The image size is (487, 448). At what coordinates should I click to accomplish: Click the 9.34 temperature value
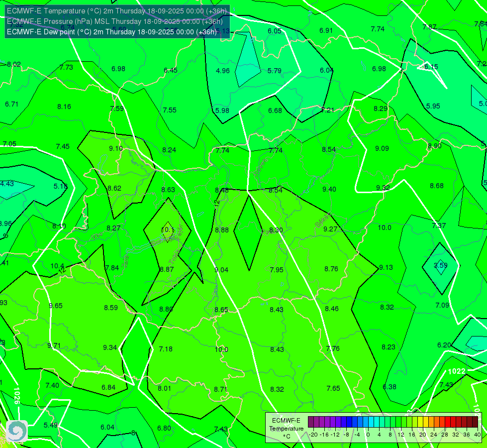pos(110,347)
